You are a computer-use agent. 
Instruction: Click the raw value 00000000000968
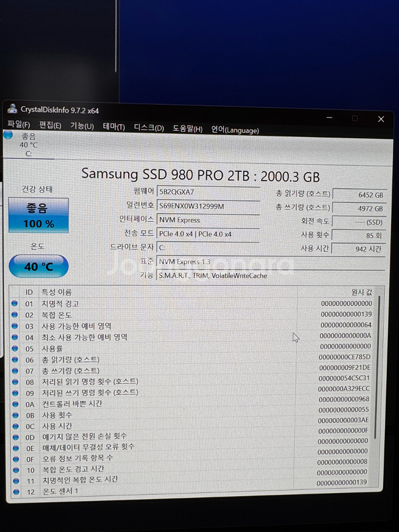(x=344, y=399)
